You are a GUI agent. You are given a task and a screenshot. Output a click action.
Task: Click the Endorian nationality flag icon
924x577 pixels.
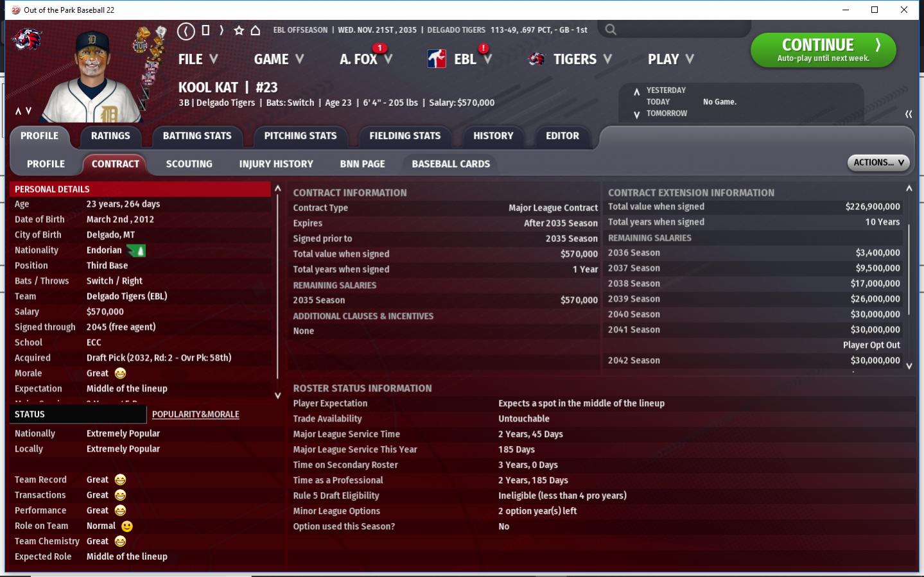coord(136,250)
